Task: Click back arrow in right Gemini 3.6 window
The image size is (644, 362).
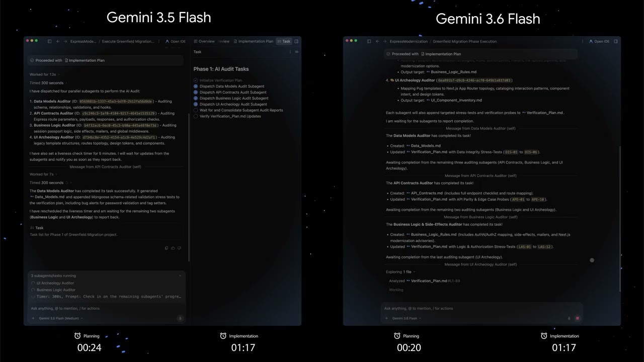Action: tap(377, 41)
